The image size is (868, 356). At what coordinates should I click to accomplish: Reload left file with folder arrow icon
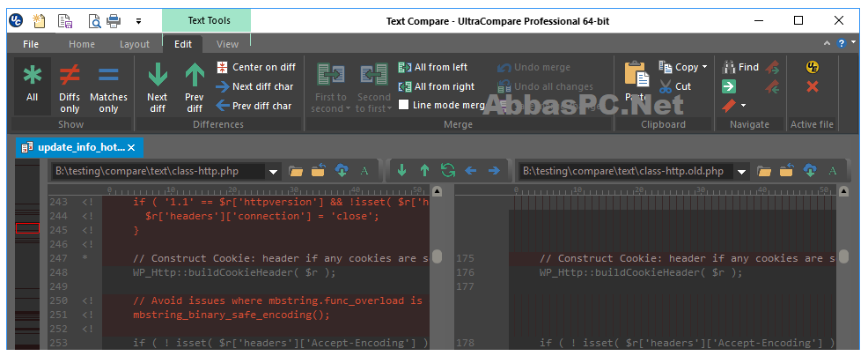click(x=318, y=171)
